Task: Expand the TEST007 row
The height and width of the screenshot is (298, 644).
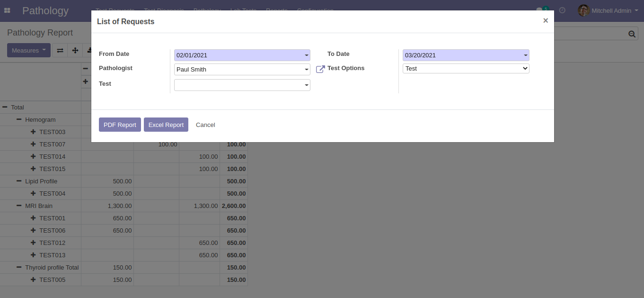Action: 33,144
